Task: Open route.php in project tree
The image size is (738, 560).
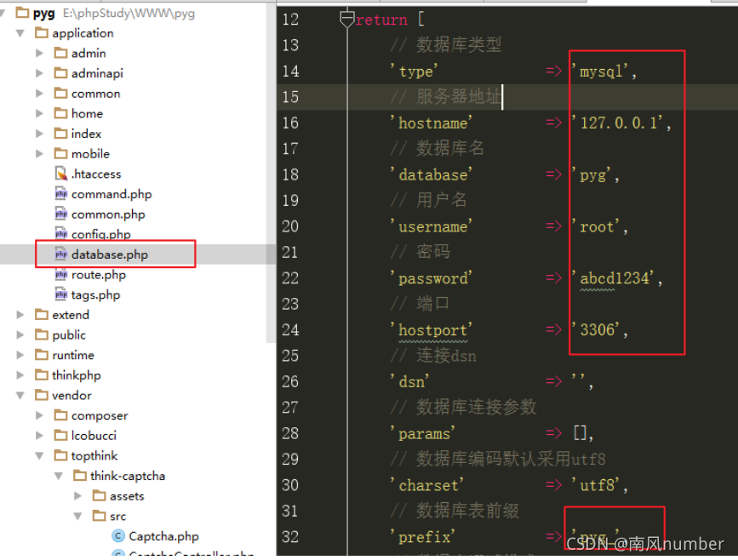Action: click(x=99, y=275)
